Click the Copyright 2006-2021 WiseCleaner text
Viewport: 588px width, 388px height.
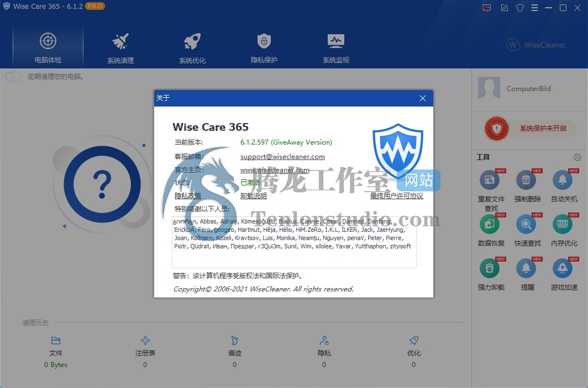pos(263,289)
